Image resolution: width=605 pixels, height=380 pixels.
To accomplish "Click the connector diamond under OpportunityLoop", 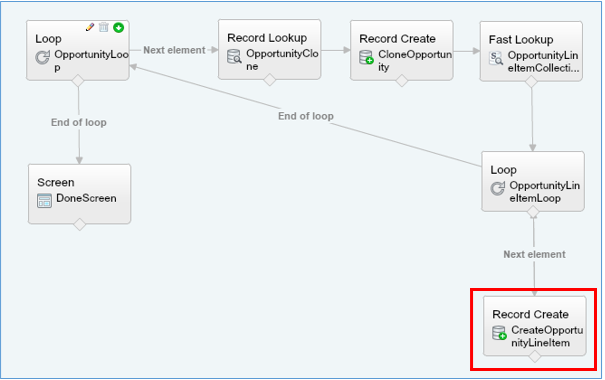I will tap(78, 81).
